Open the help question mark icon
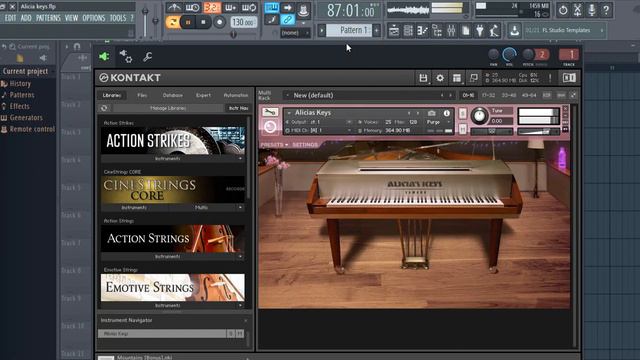 (606, 10)
